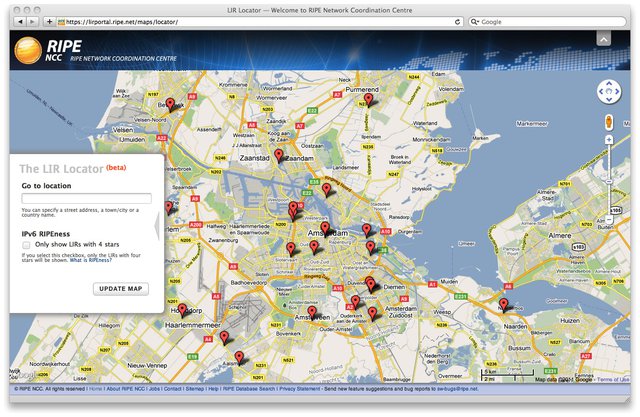Pan the map up with the arrow
Viewport: 640px width, 417px height.
tap(609, 84)
